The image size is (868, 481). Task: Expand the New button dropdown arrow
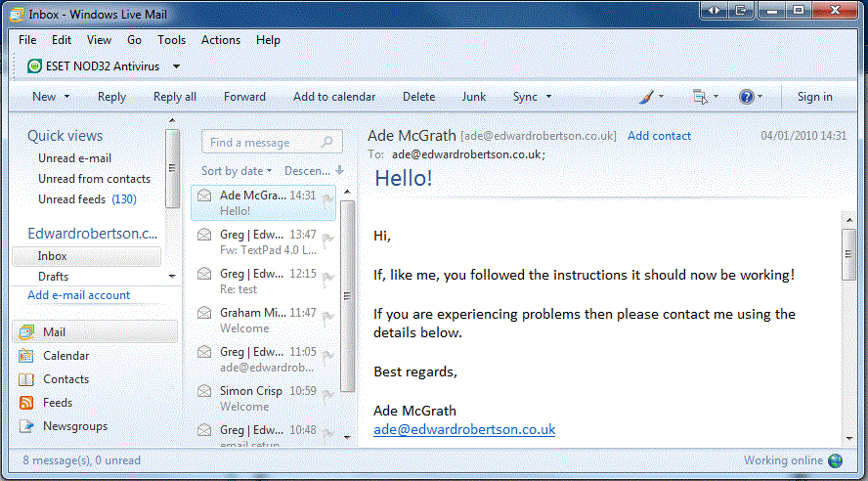point(67,97)
